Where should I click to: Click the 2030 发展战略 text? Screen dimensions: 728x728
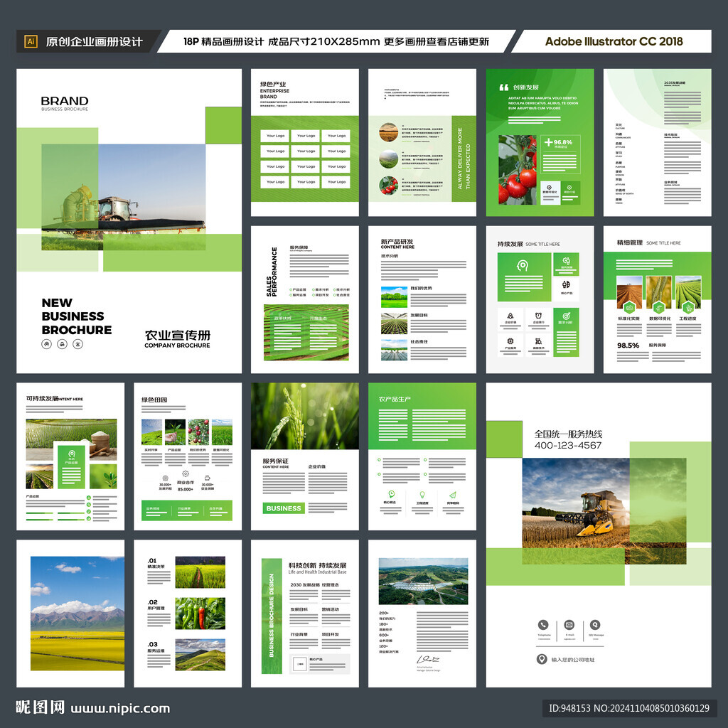[x=304, y=584]
